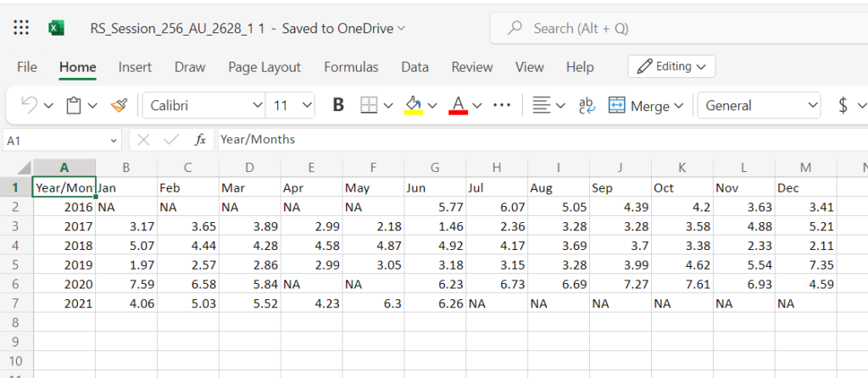Click the cell with value 7.59

pos(126,284)
